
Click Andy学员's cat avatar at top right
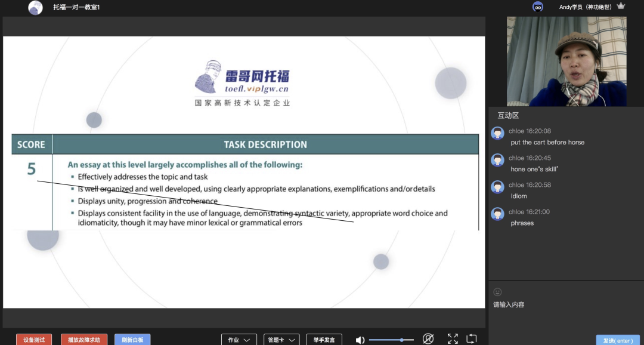coord(538,7)
